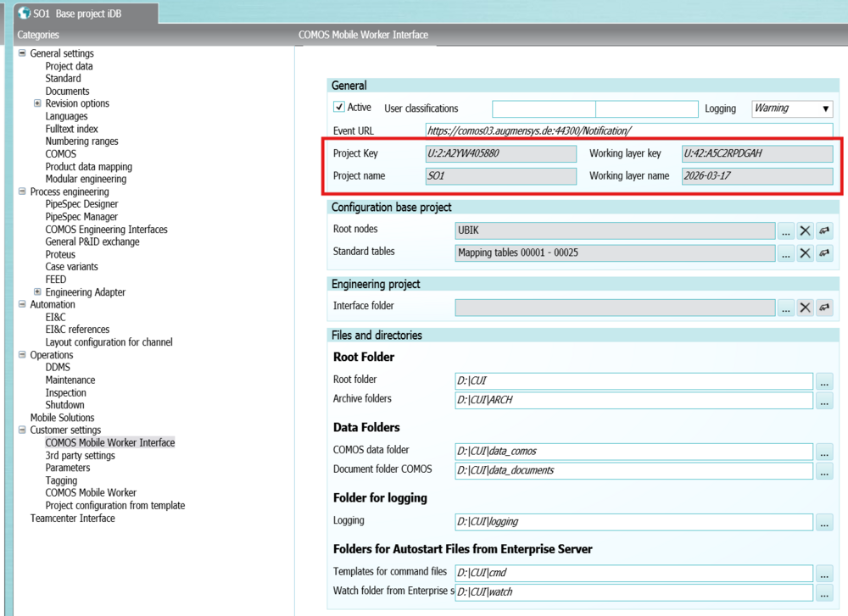
Task: Select Project data in the categories tree
Action: pos(69,66)
